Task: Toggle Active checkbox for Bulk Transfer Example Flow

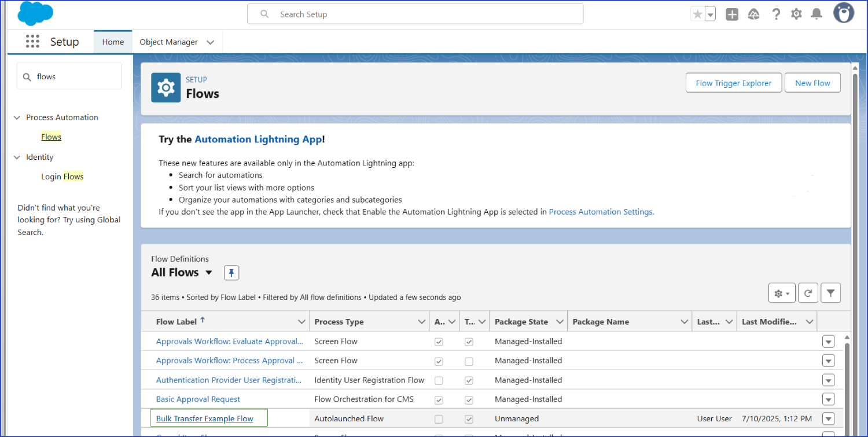Action: [439, 419]
